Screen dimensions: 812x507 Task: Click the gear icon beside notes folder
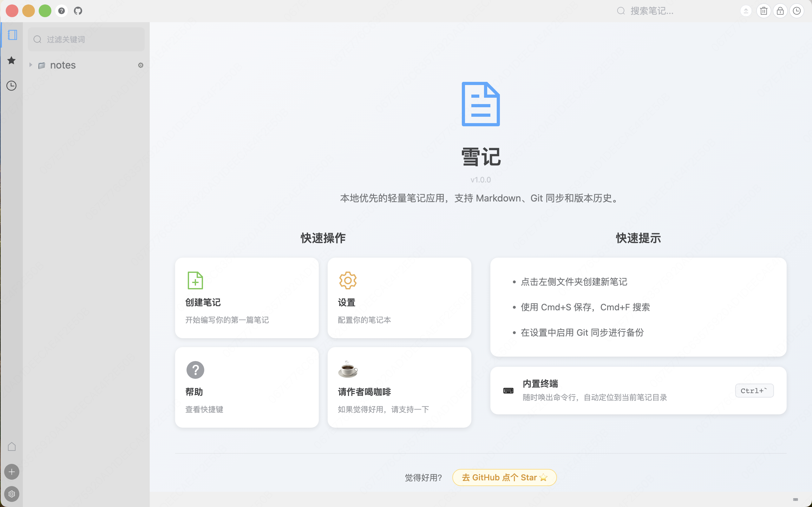click(141, 65)
